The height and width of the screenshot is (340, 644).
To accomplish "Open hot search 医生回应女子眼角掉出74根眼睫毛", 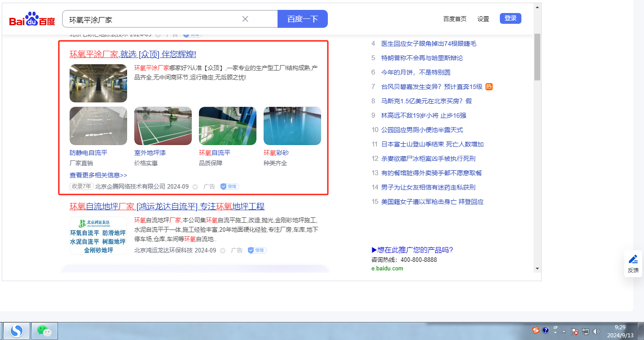I will [x=428, y=44].
